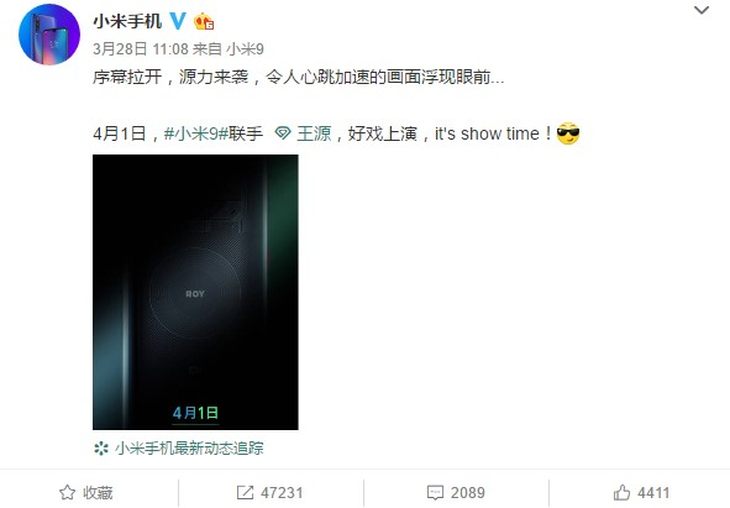The height and width of the screenshot is (508, 730).
Task: Click the 收藏 favorite label
Action: [98, 493]
